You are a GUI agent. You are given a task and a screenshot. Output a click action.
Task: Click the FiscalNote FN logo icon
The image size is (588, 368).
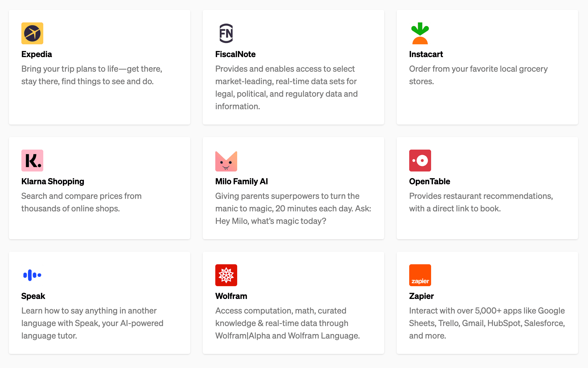pos(226,33)
